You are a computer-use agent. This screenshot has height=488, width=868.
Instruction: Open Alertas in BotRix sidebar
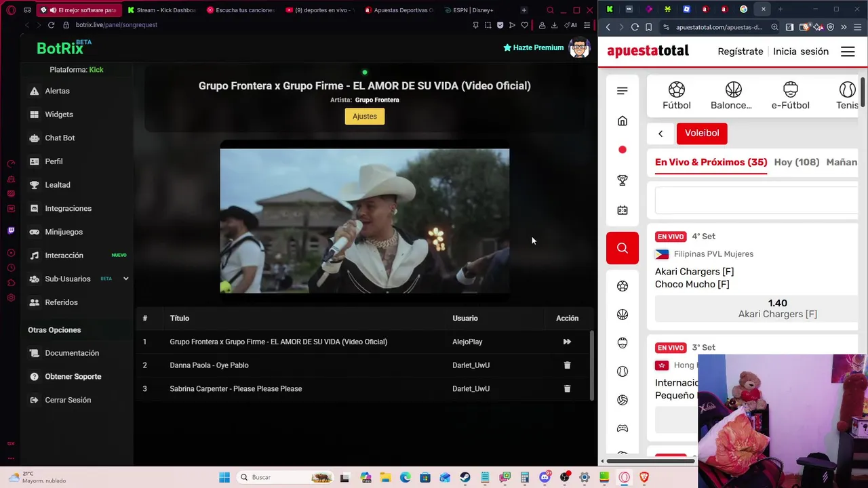[x=57, y=91]
